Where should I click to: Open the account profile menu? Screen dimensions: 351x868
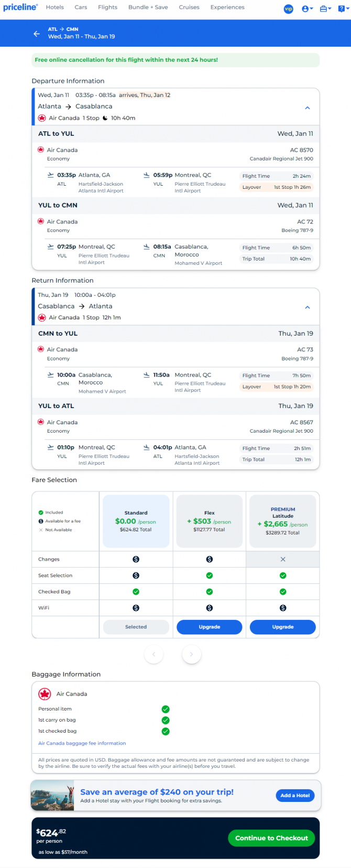308,9
